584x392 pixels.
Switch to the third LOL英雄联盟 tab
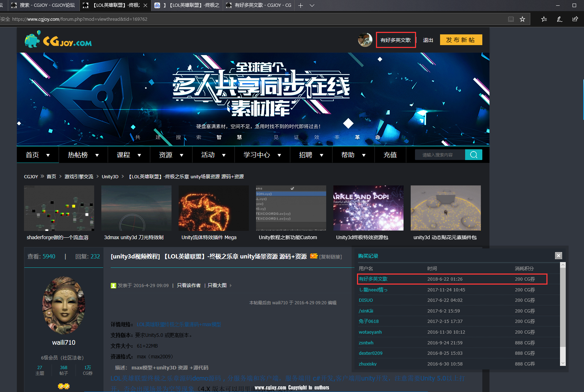click(187, 5)
